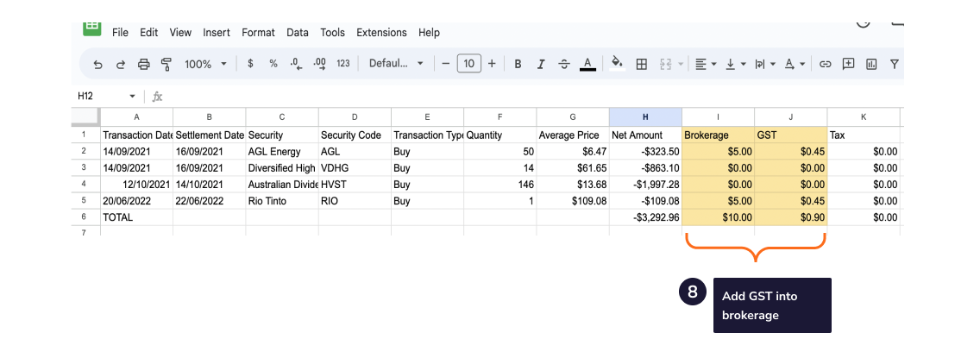The height and width of the screenshot is (358, 980).
Task: Click the Insert comment icon
Action: tap(848, 64)
